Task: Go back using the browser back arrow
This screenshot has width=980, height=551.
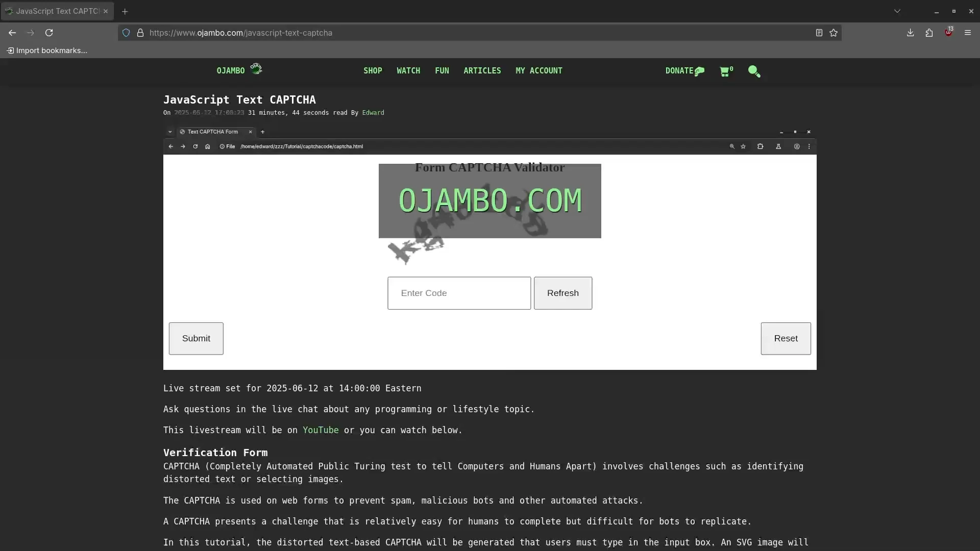Action: point(12,33)
